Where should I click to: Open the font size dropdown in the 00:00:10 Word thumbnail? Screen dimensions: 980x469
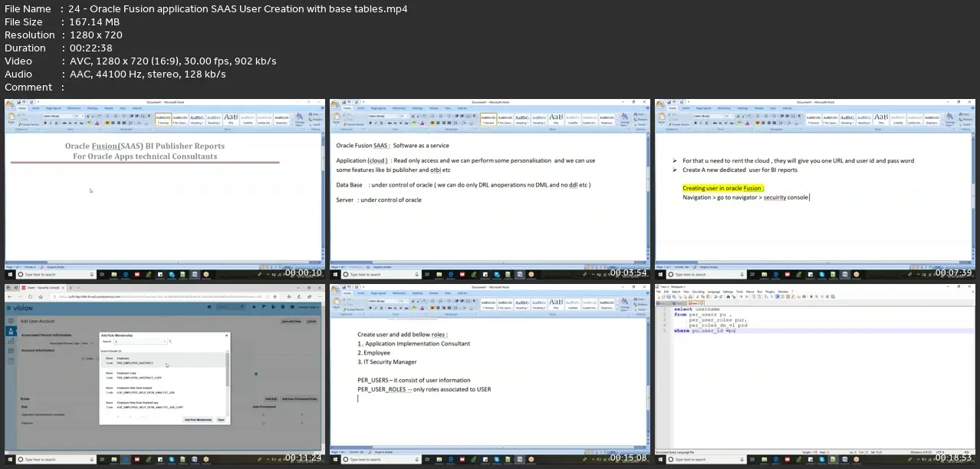pos(83,116)
